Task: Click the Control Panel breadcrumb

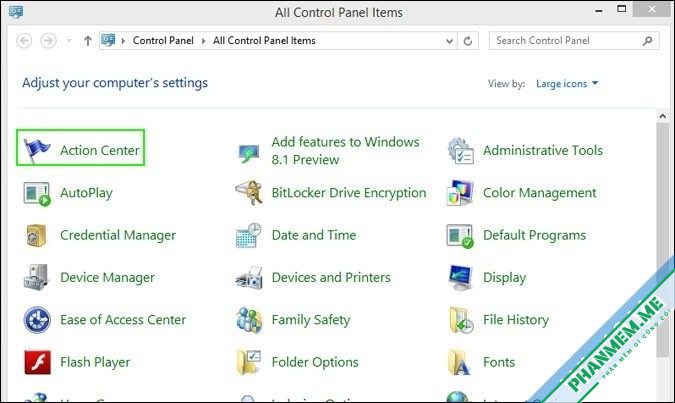Action: (163, 40)
